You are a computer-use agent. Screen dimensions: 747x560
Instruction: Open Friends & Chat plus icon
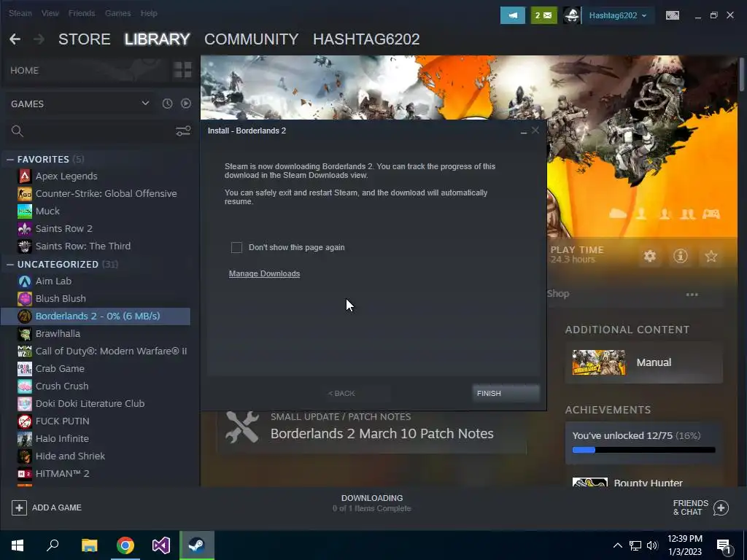click(x=721, y=507)
